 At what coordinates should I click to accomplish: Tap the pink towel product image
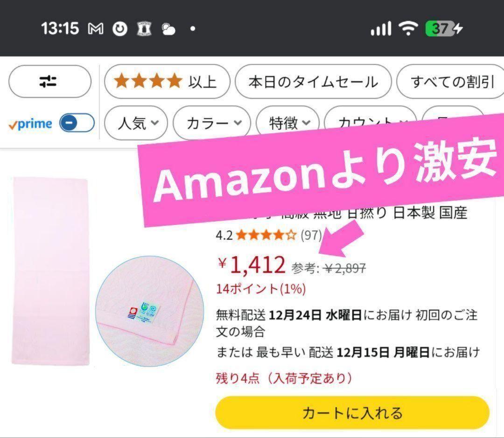[50, 271]
